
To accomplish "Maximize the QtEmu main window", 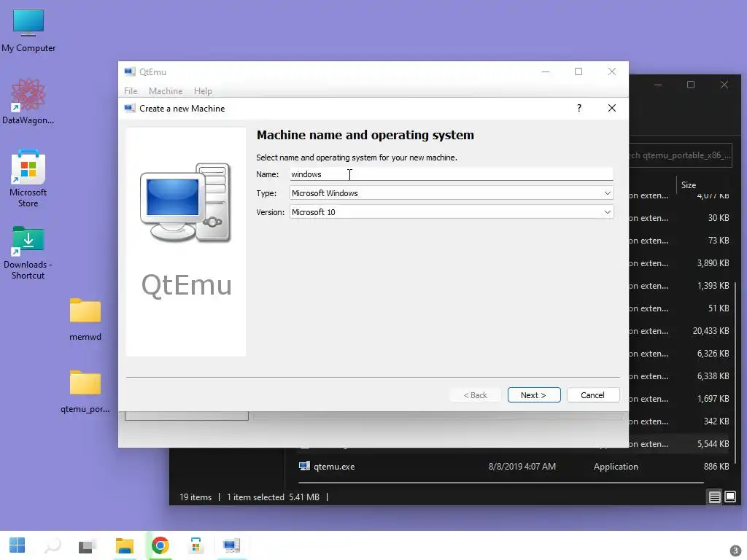I will tap(578, 71).
